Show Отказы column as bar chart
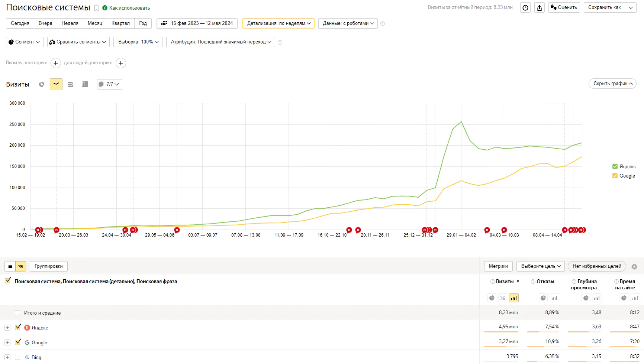Image resolution: width=644 pixels, height=364 pixels. [x=554, y=298]
